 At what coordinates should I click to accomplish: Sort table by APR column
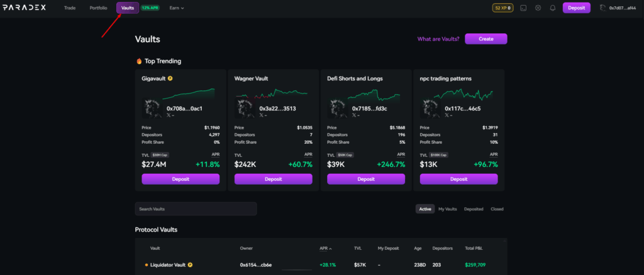325,249
